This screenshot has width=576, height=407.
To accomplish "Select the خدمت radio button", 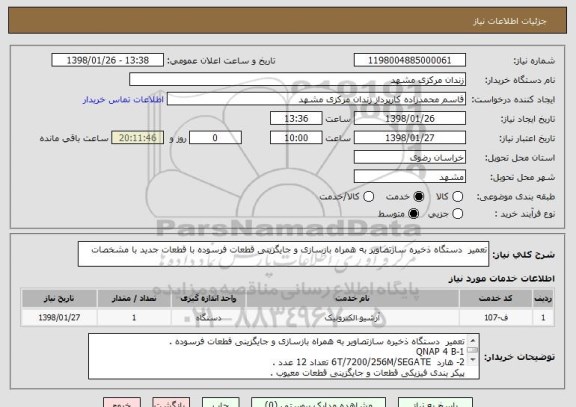I will [x=419, y=197].
